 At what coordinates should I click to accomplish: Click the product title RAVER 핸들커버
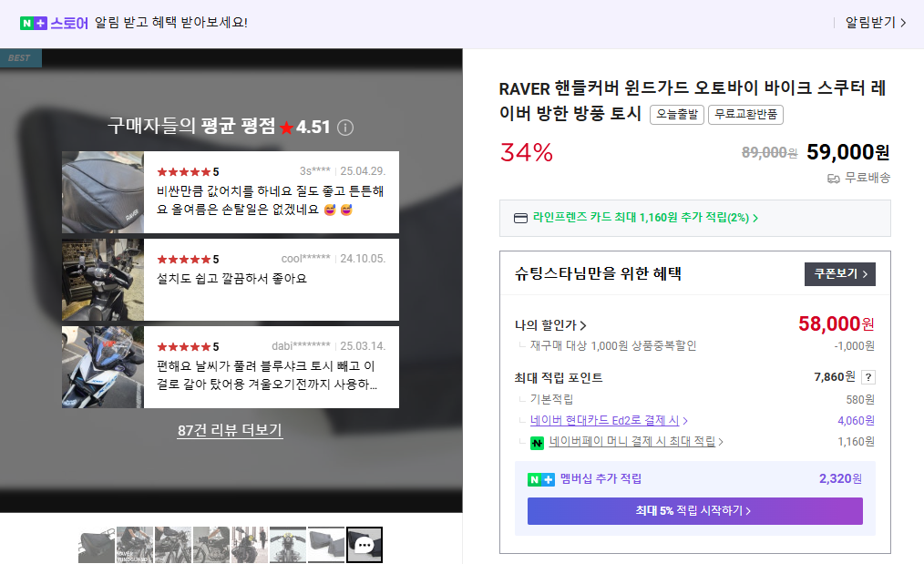[693, 100]
